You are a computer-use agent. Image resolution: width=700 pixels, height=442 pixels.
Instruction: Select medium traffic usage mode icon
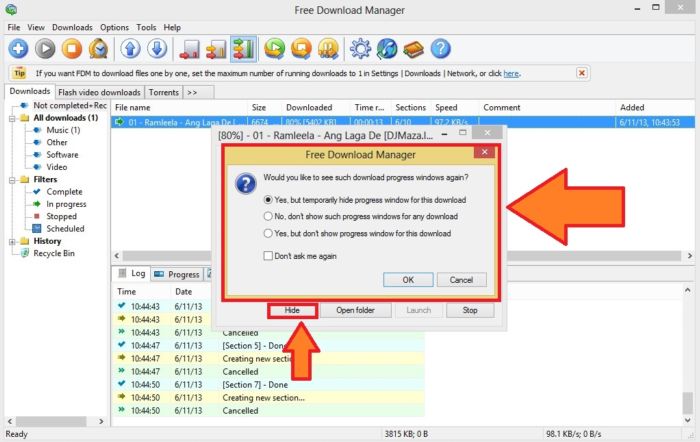[216, 49]
